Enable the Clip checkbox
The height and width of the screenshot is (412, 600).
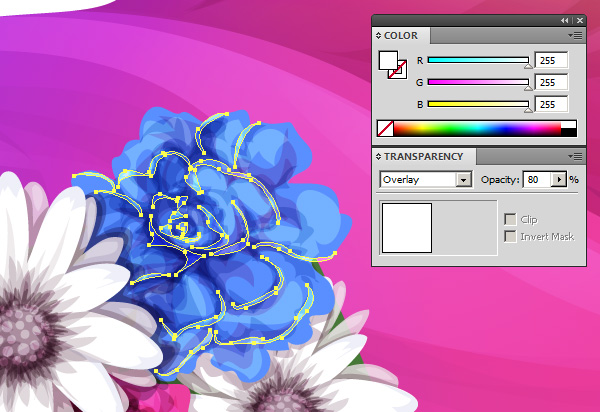pos(510,219)
